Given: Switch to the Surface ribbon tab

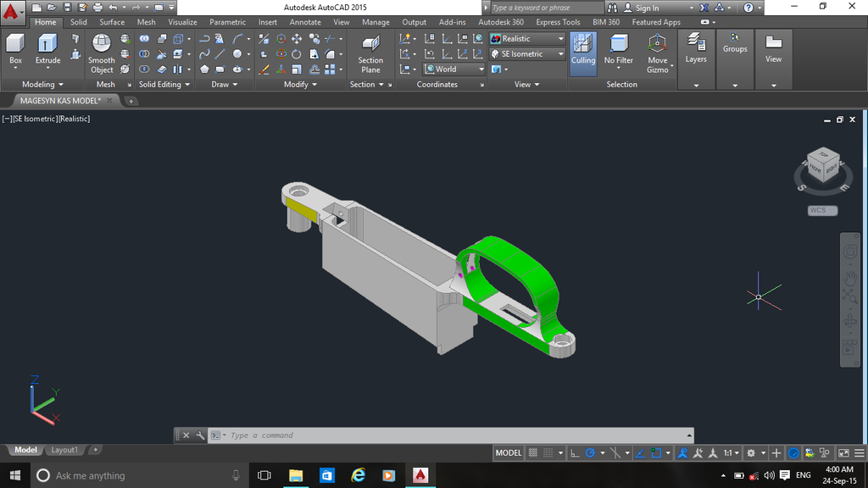Looking at the screenshot, I should point(112,22).
